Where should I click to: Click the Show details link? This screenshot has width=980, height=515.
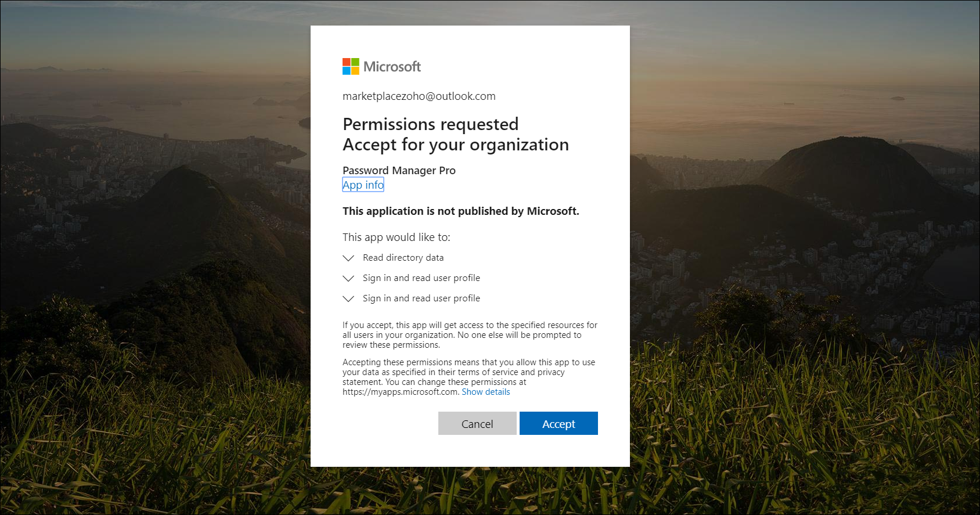(485, 392)
